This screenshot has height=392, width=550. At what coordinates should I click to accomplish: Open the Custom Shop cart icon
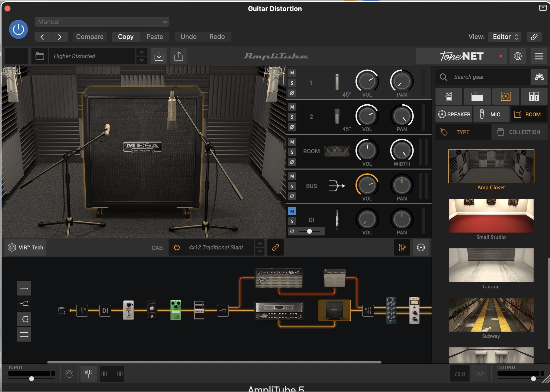[x=539, y=77]
